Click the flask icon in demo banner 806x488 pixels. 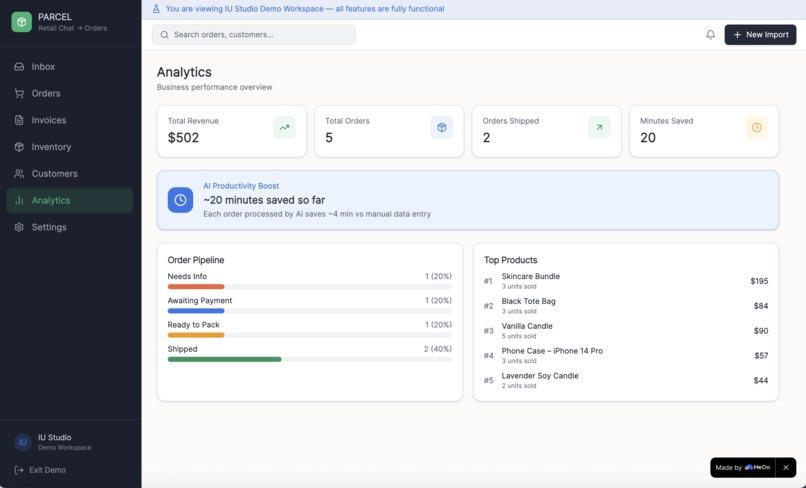[156, 9]
